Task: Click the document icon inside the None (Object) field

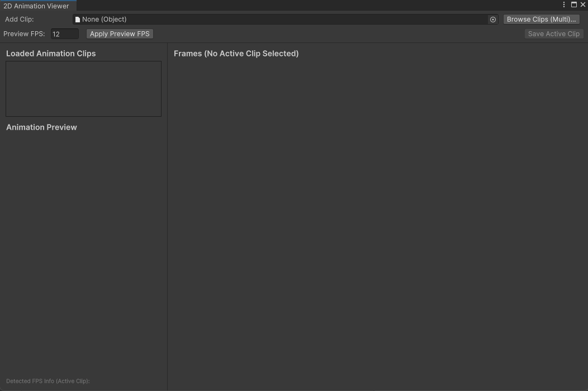Action: point(77,19)
